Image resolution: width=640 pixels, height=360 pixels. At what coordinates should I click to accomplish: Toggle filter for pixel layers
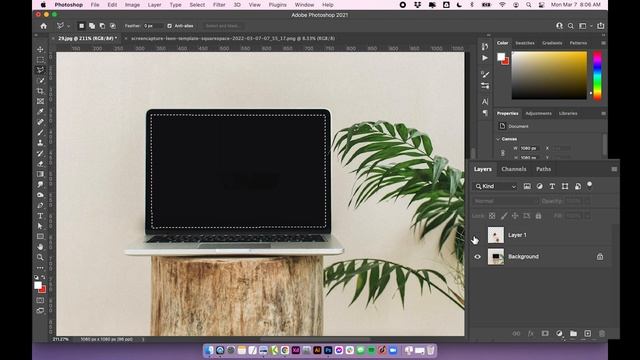[527, 186]
